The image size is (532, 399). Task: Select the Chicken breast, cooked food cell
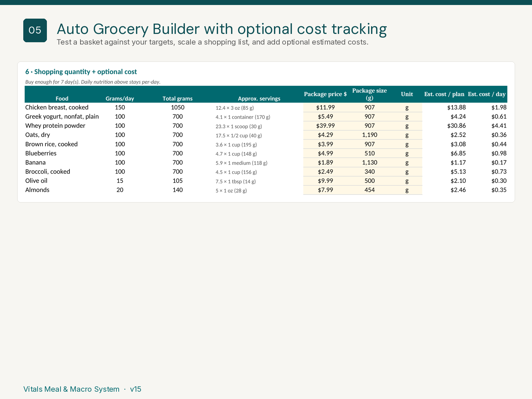click(x=57, y=107)
